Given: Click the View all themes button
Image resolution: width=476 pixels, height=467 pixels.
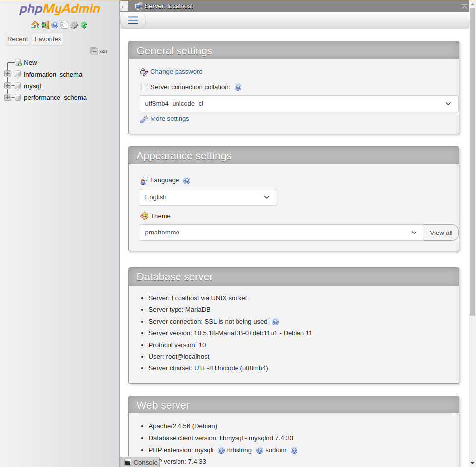Looking at the screenshot, I should [441, 233].
